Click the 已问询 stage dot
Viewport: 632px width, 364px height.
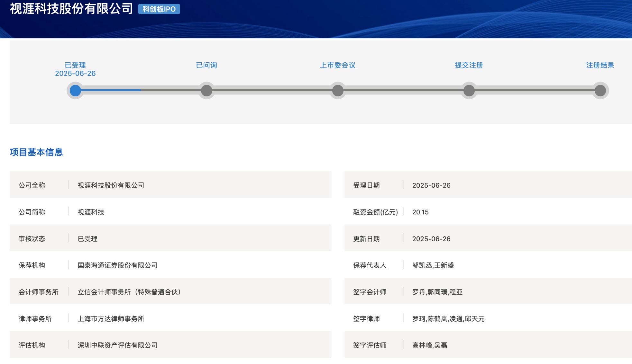pos(206,91)
